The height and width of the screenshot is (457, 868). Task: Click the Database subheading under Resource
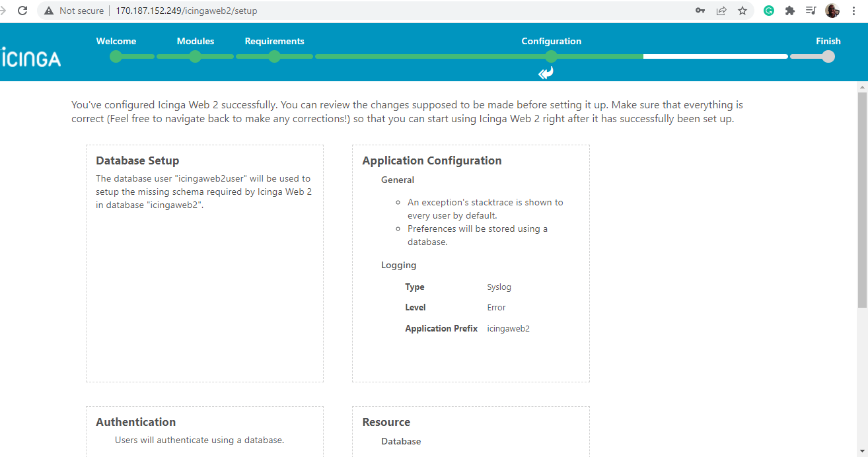pos(401,441)
